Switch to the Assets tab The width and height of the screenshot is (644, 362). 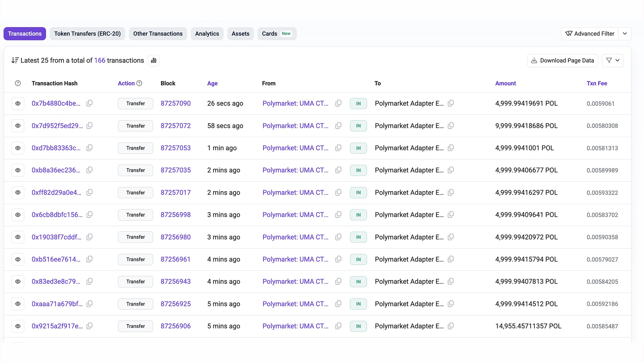(240, 34)
